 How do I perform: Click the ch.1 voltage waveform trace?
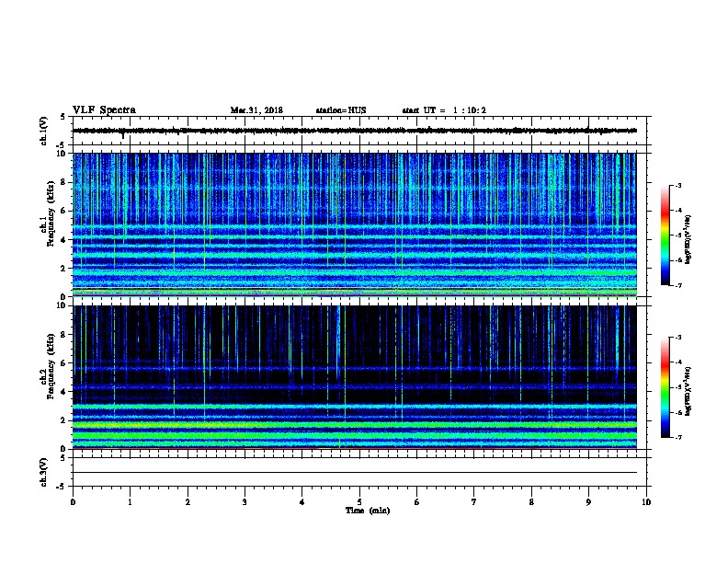(x=355, y=131)
